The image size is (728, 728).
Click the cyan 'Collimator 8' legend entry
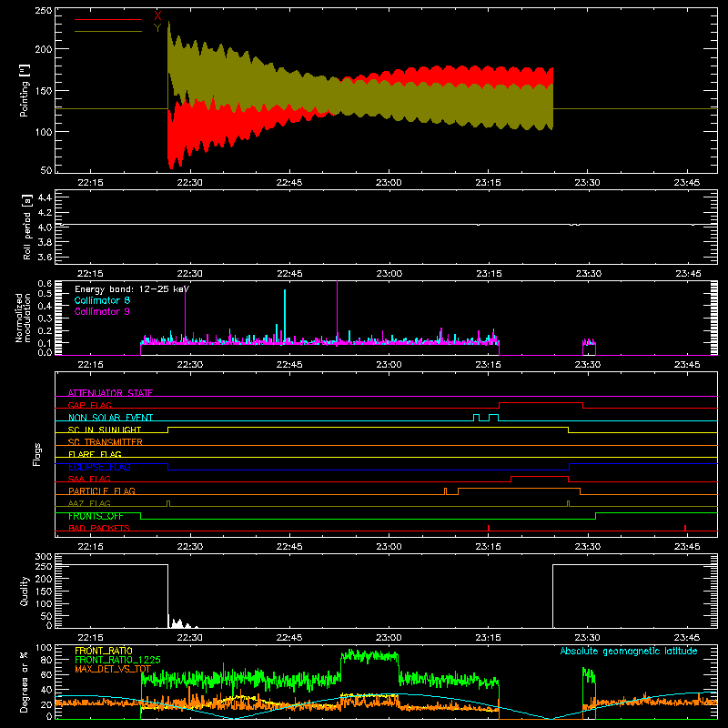pos(102,300)
